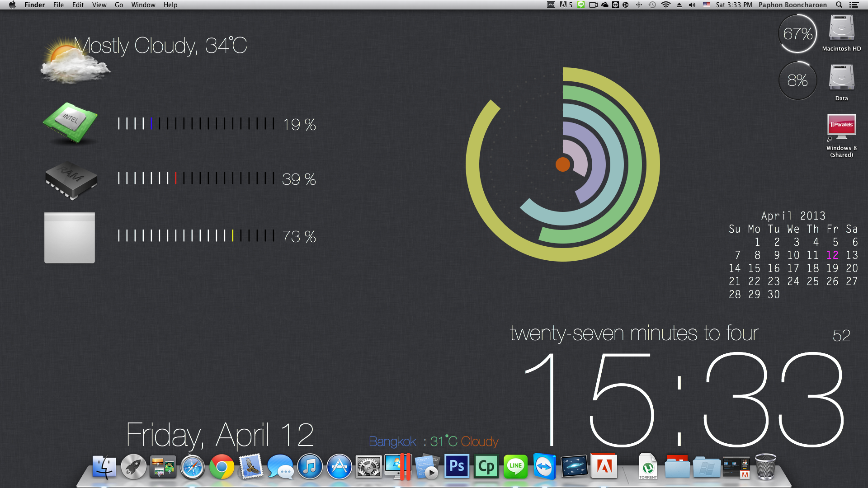Open the Wi-Fi status menu
This screenshot has width=868, height=488.
[x=665, y=5]
